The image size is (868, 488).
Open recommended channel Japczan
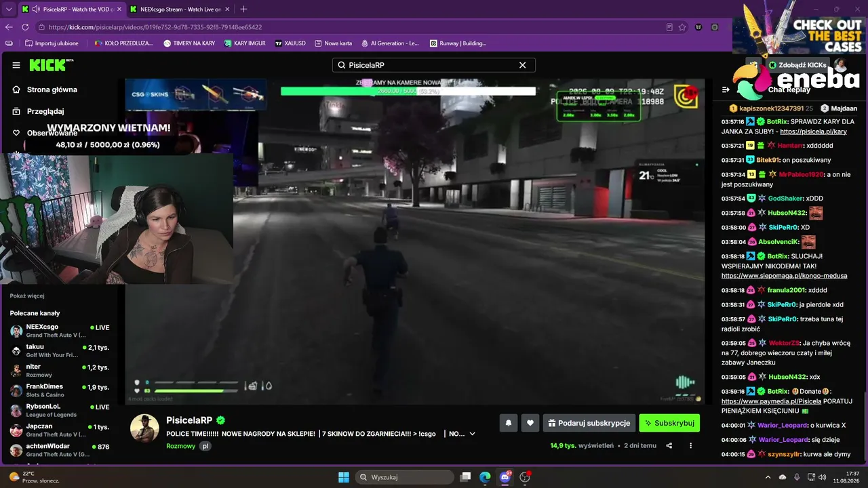click(60, 430)
